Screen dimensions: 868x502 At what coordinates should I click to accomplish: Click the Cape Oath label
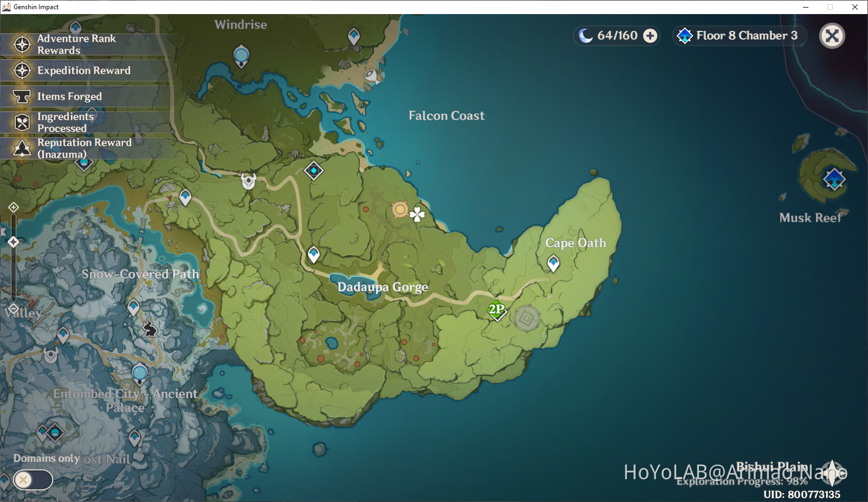click(x=575, y=243)
